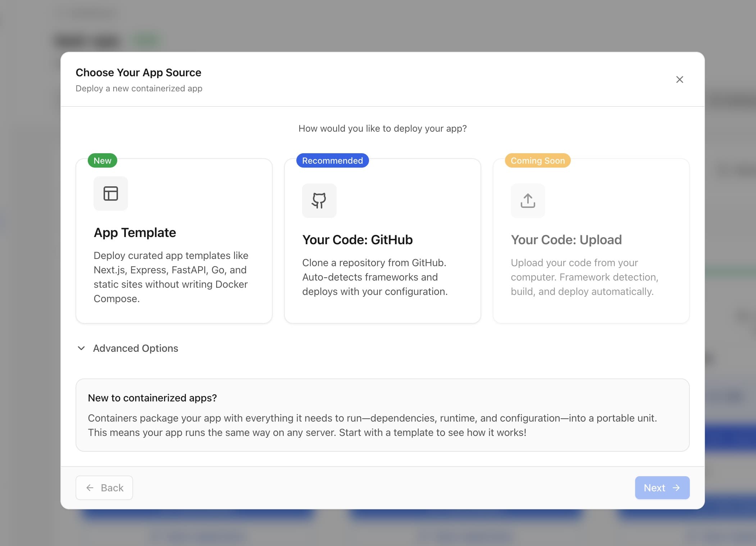Select the GitHub logo icon
This screenshot has width=756, height=546.
[319, 201]
